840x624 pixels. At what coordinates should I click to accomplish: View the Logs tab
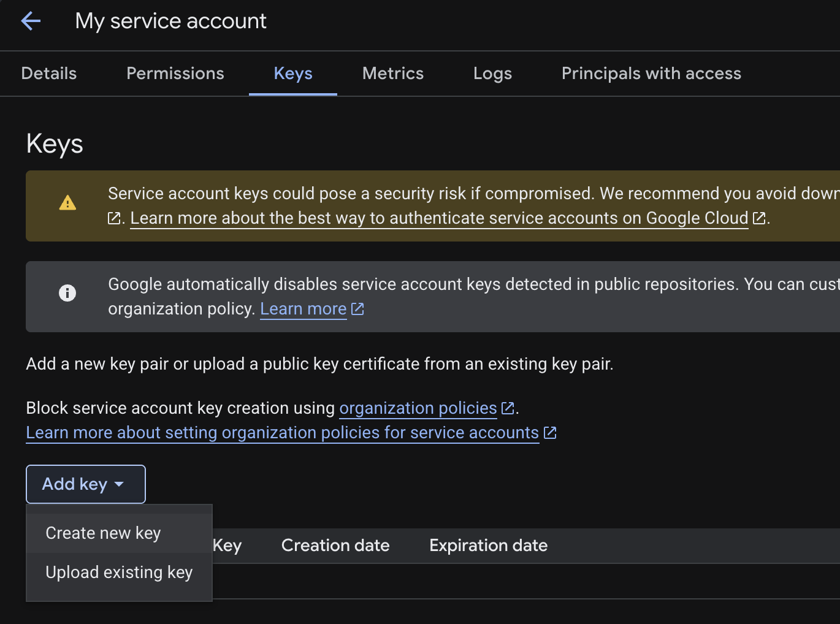[492, 74]
